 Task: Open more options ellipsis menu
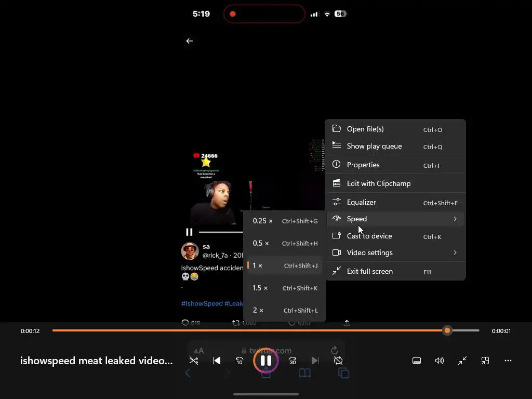click(508, 361)
